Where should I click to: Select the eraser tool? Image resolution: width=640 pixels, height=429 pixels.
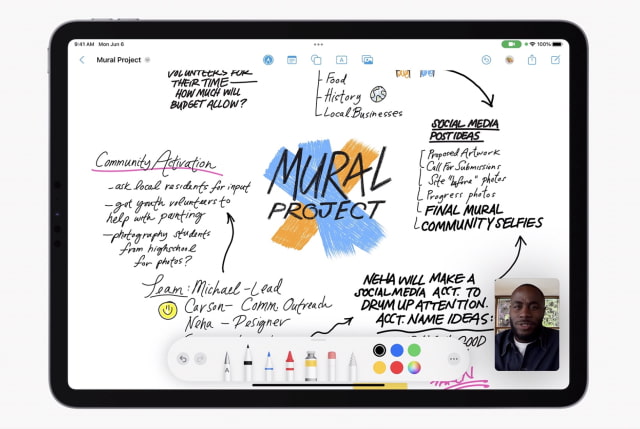coord(332,365)
